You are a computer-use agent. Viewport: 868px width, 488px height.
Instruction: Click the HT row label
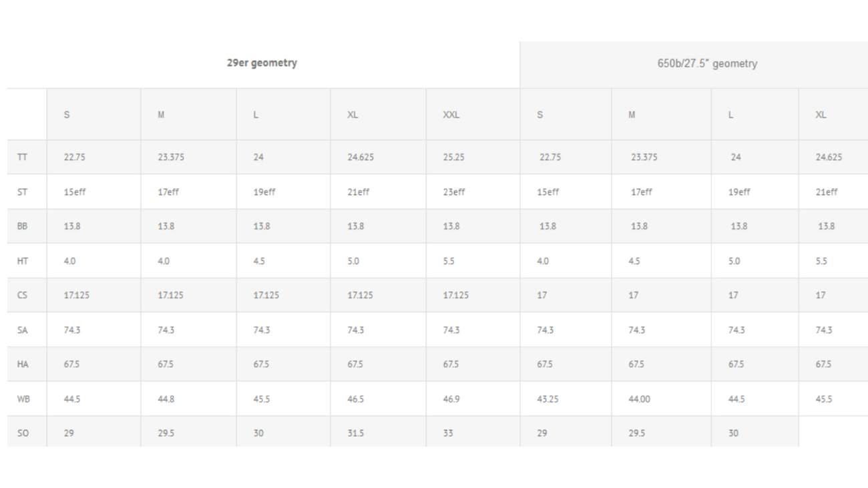tap(22, 261)
